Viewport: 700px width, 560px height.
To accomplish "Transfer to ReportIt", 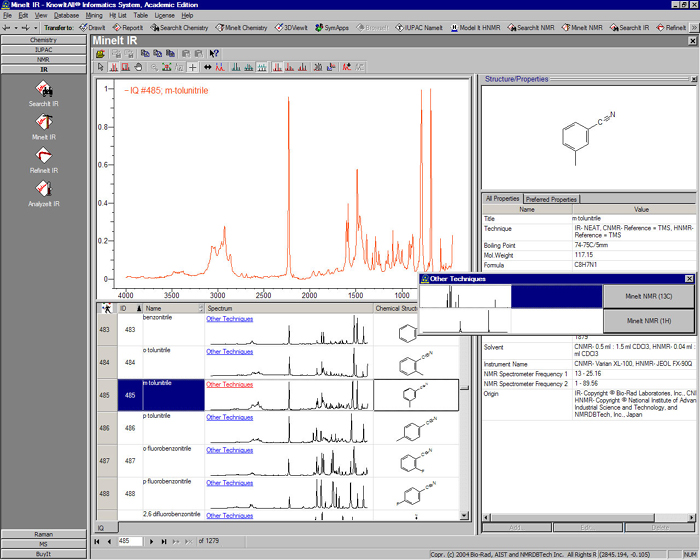I will coord(128,28).
